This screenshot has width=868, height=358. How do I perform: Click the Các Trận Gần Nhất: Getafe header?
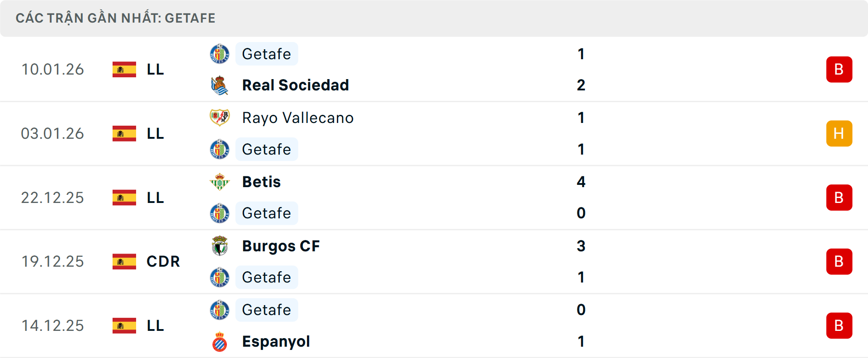(116, 18)
